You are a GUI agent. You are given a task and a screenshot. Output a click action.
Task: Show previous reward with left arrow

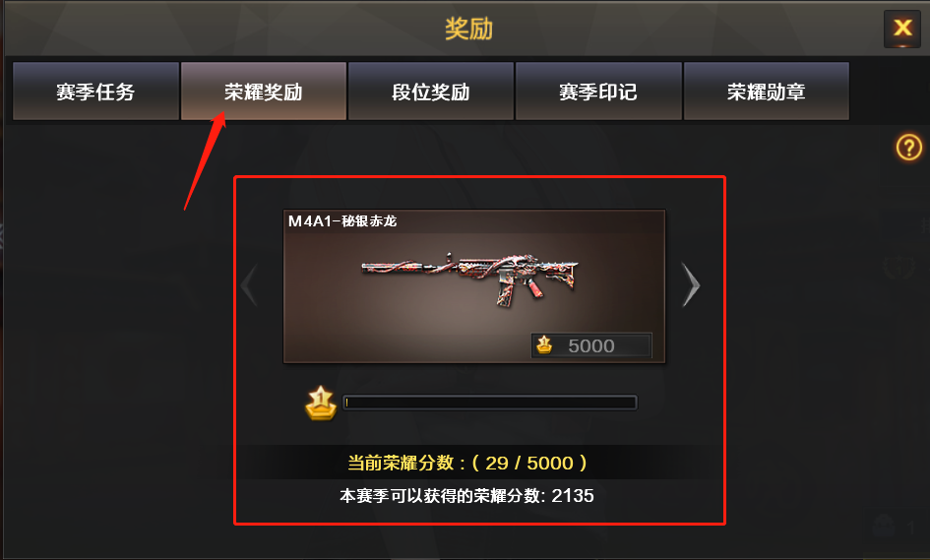249,284
